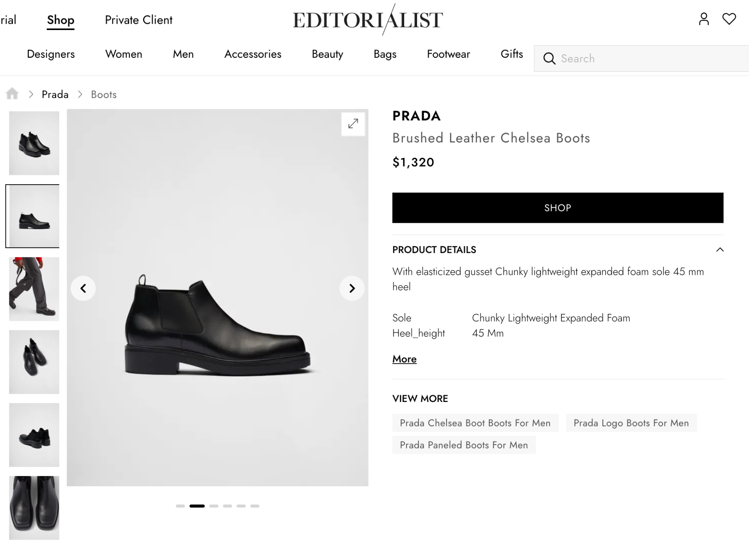
Task: Select the model wearing boots thumbnail
Action: 34,289
